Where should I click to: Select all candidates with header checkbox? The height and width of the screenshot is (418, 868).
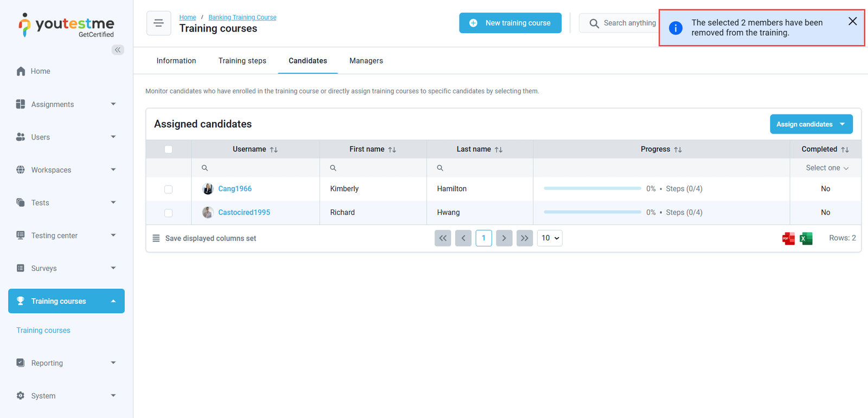point(168,149)
